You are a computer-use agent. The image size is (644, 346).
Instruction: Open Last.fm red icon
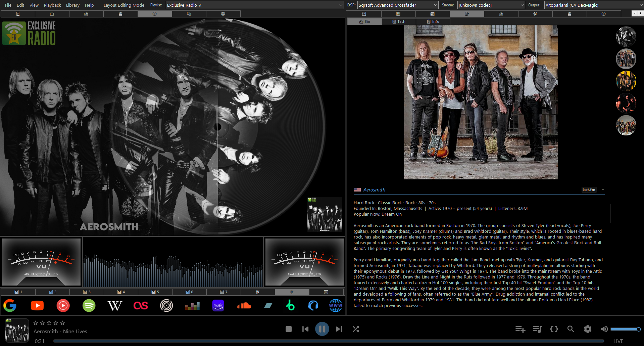pyautogui.click(x=141, y=305)
